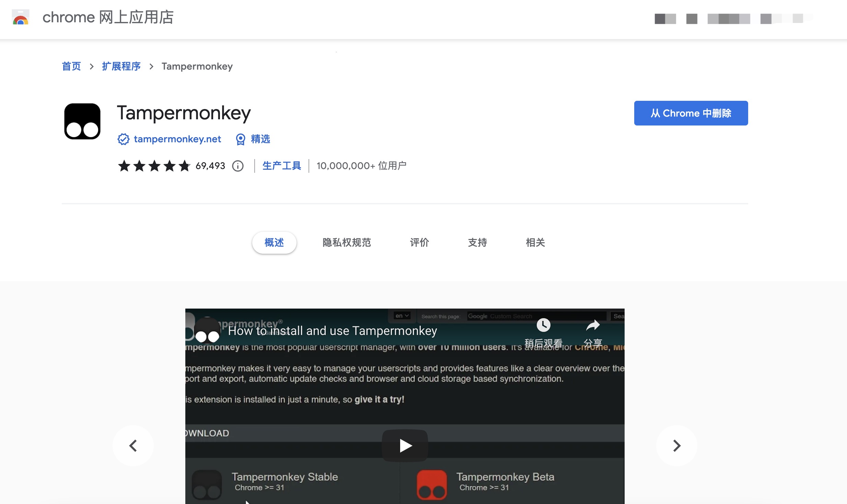Click the rating info circle icon

(x=238, y=166)
